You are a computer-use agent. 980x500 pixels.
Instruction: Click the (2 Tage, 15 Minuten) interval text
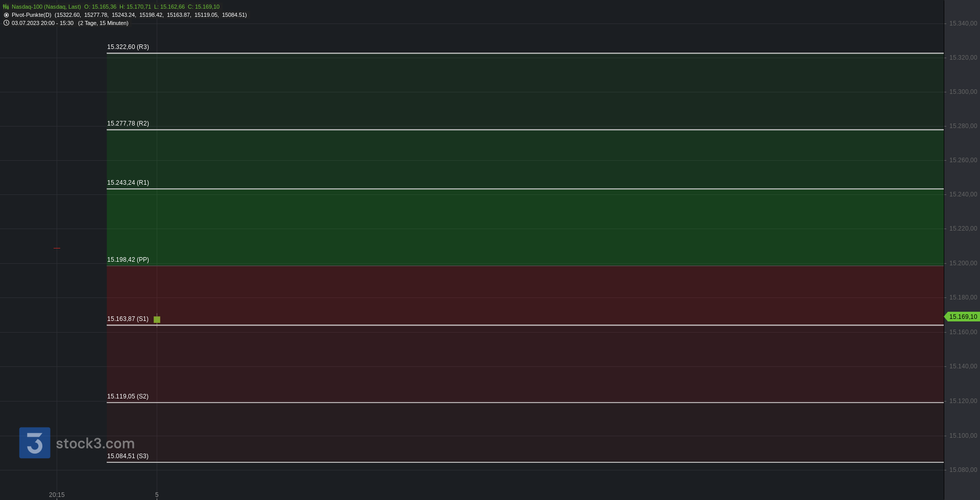coord(103,23)
